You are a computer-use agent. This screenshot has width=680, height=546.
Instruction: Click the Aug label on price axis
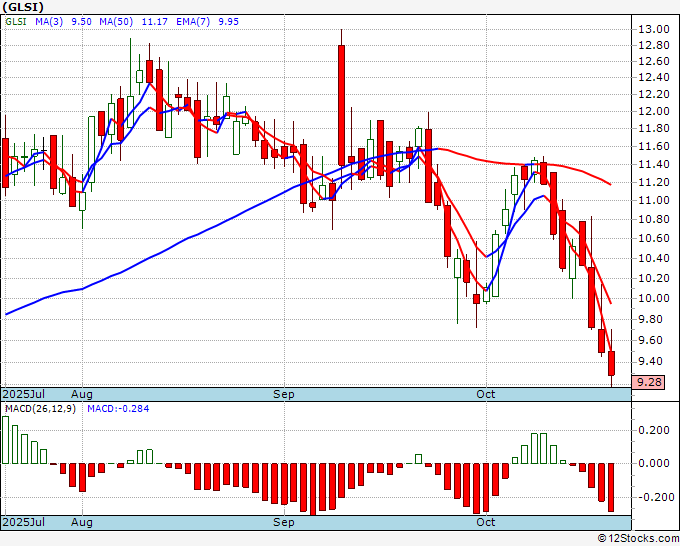click(82, 394)
